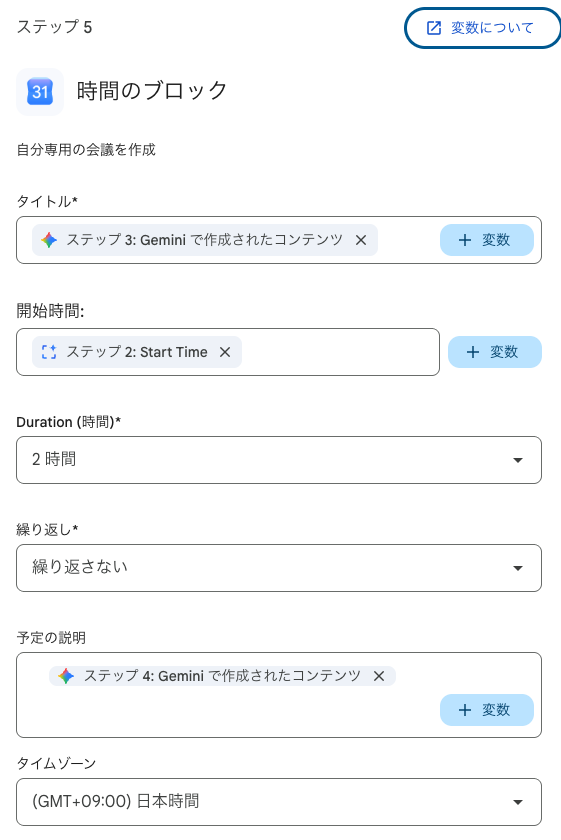Add a variable to the タイトル field

tap(487, 240)
